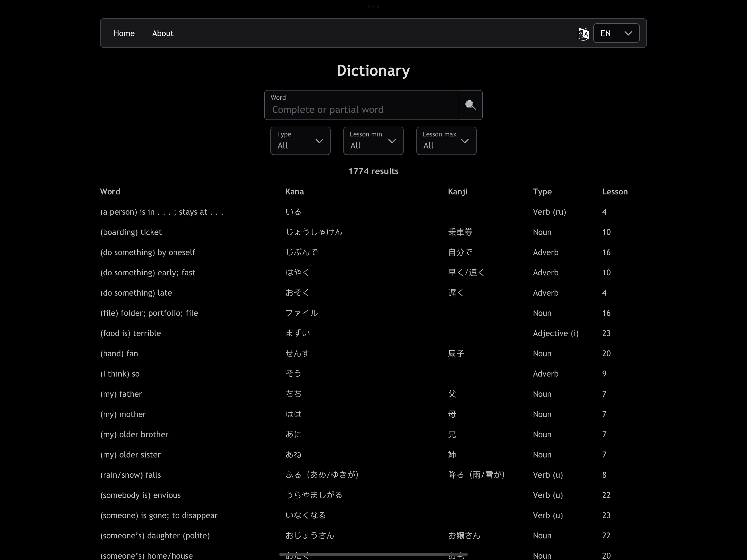This screenshot has height=560, width=747.
Task: Open the EN language dropdown
Action: point(616,33)
